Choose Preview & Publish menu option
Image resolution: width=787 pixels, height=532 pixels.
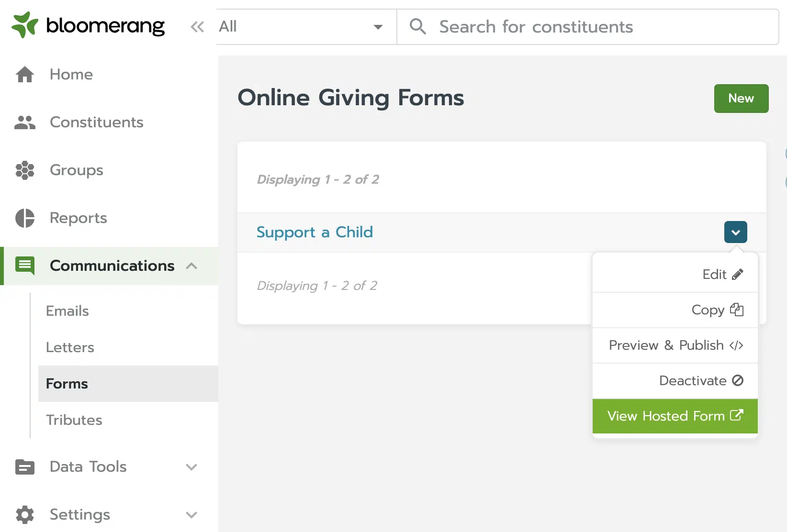[x=675, y=345]
